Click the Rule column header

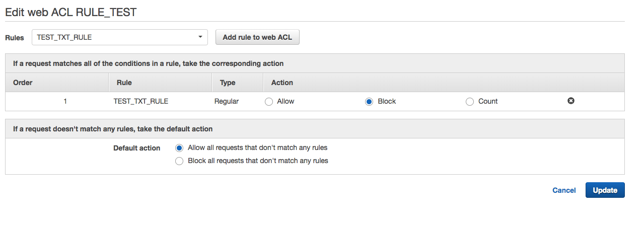click(124, 83)
